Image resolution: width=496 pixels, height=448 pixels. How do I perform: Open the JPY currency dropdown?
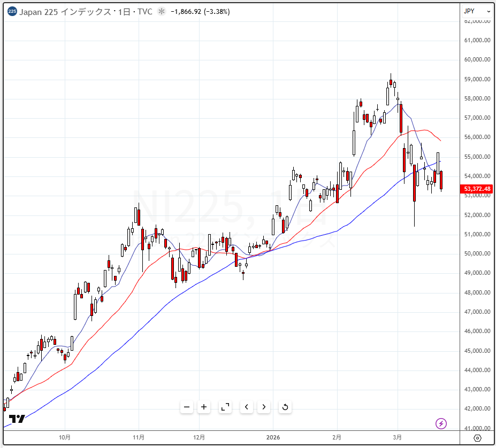coord(477,11)
